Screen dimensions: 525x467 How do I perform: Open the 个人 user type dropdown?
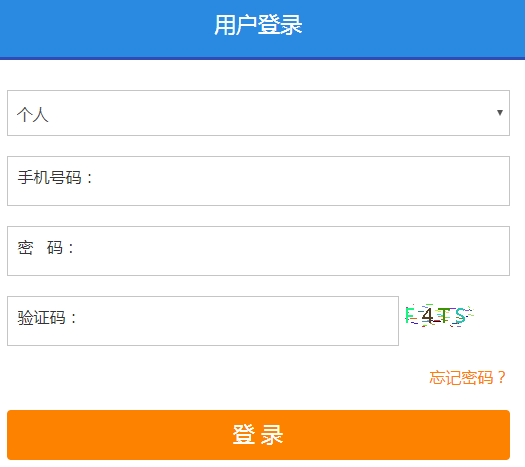(x=258, y=113)
